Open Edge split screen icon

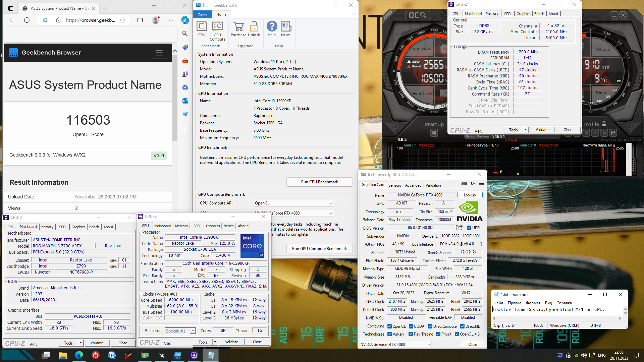point(140,20)
